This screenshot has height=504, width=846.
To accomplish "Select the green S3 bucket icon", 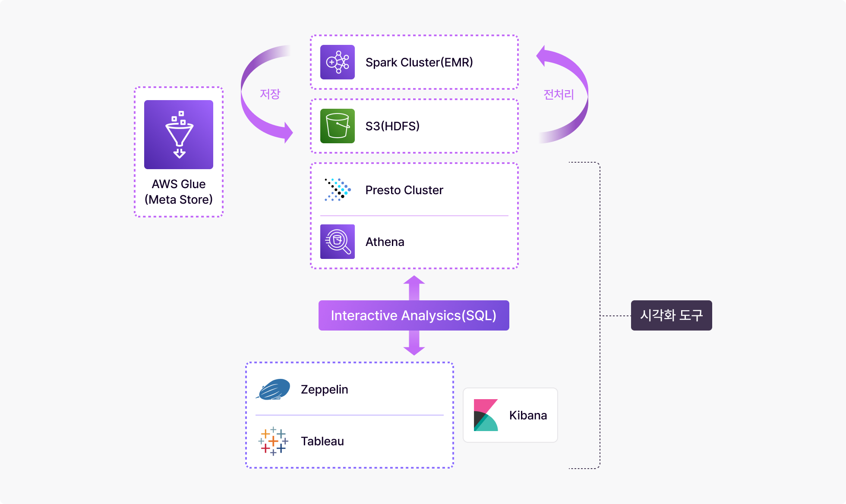I will (x=338, y=126).
